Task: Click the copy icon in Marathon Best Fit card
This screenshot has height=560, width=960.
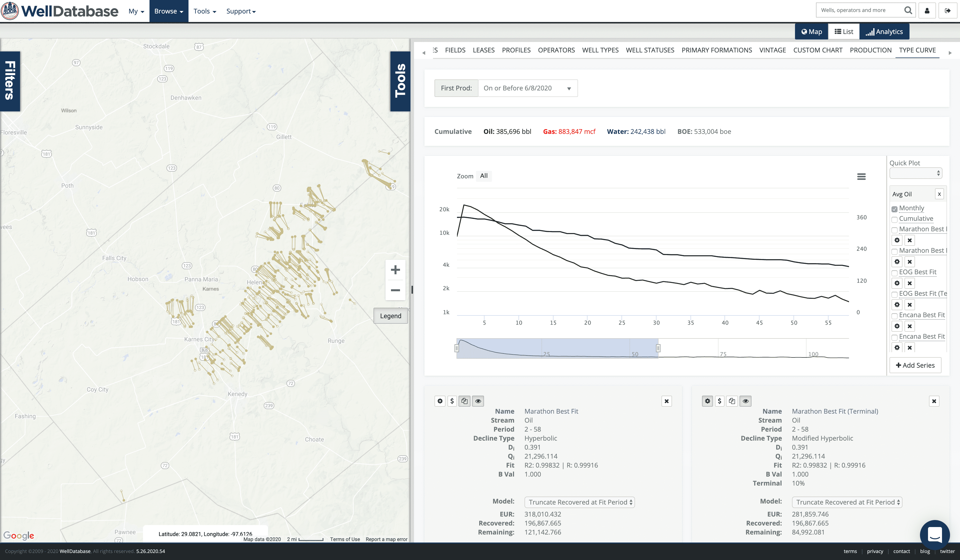Action: click(464, 401)
